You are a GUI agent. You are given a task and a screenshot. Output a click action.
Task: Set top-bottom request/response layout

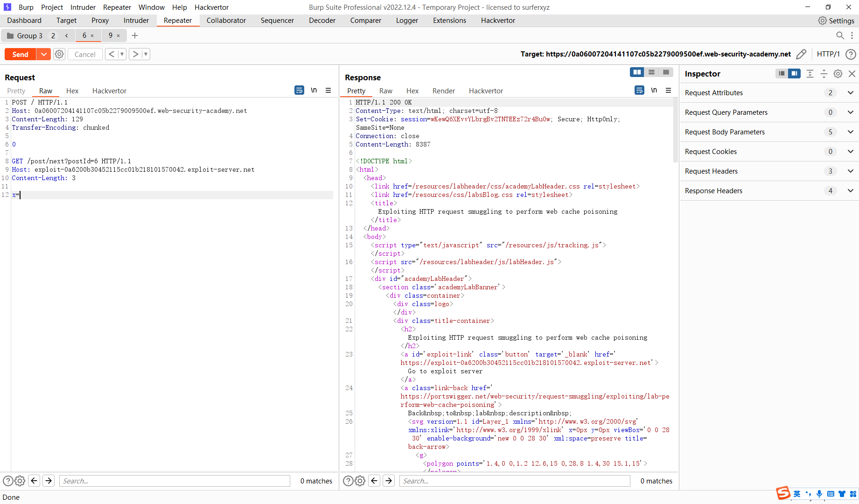(x=651, y=72)
